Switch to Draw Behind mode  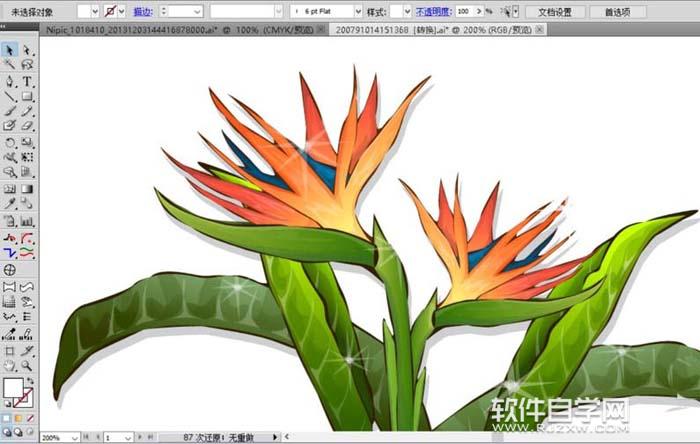[18, 432]
